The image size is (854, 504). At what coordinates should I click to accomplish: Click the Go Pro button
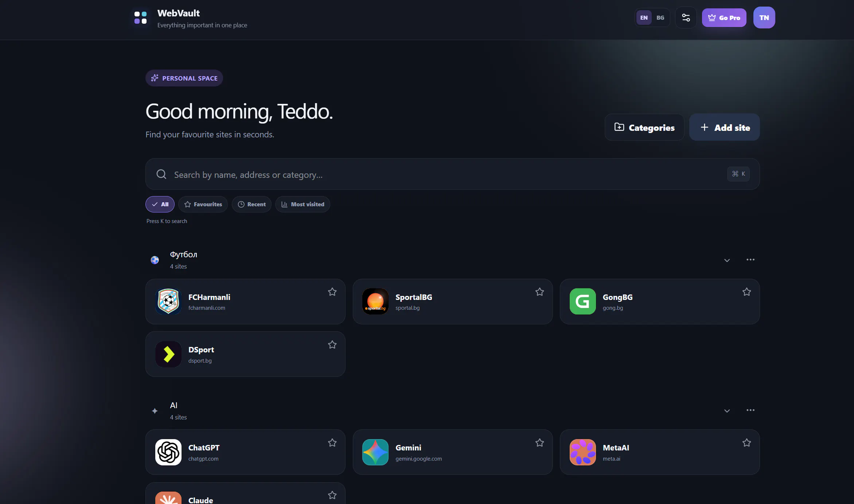pos(724,17)
